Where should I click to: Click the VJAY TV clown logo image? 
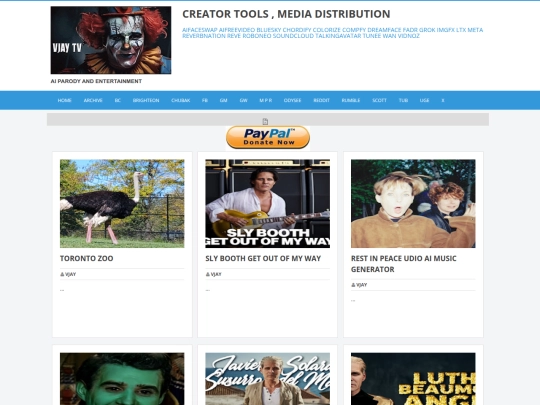(111, 40)
